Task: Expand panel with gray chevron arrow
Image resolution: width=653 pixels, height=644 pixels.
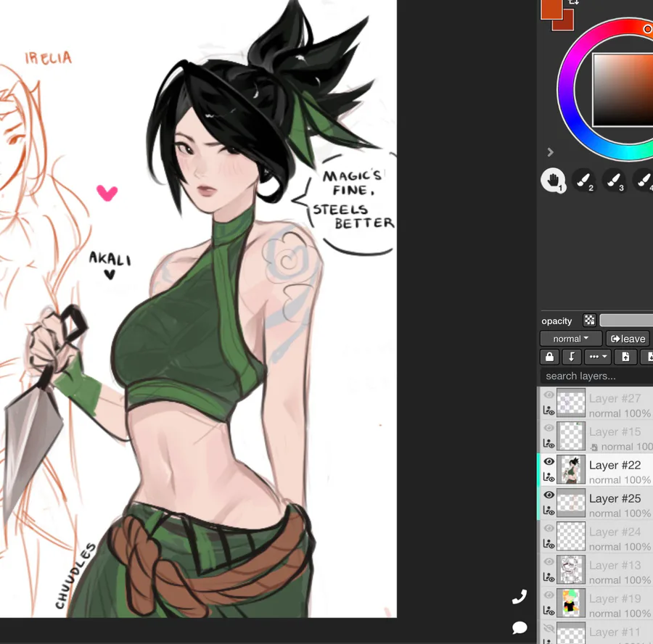Action: (550, 152)
